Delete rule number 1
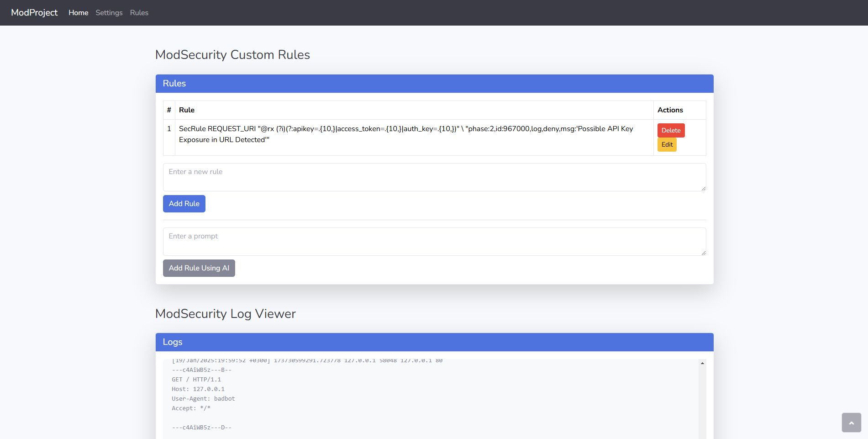868x439 pixels. pos(671,130)
